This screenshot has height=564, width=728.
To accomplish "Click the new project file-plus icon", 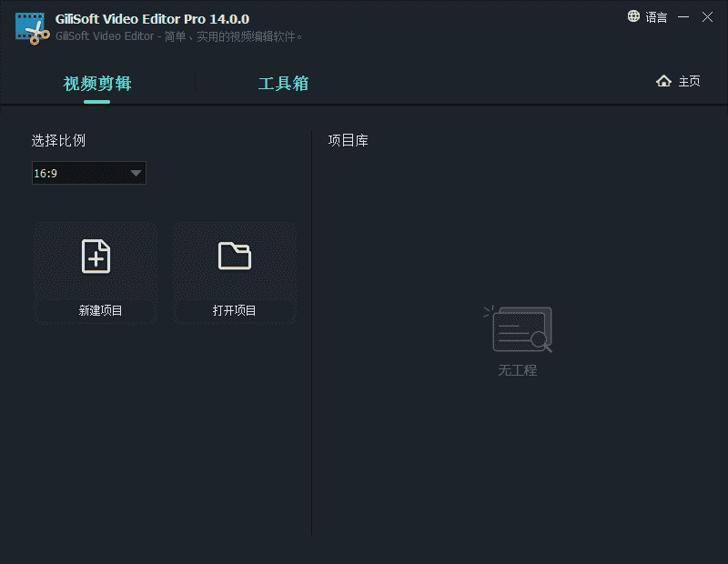I will pos(96,257).
